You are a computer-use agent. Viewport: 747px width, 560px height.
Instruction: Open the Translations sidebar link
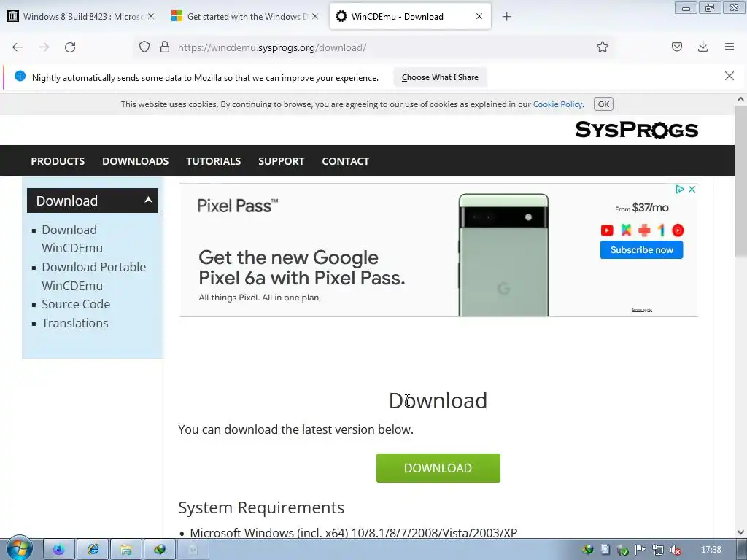(x=75, y=323)
